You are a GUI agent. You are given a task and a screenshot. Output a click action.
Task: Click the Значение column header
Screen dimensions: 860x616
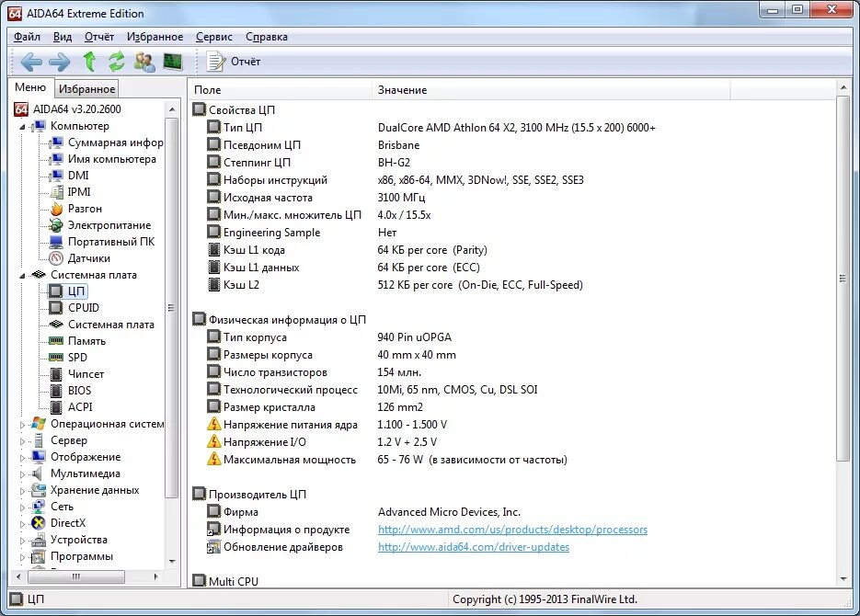[x=551, y=90]
